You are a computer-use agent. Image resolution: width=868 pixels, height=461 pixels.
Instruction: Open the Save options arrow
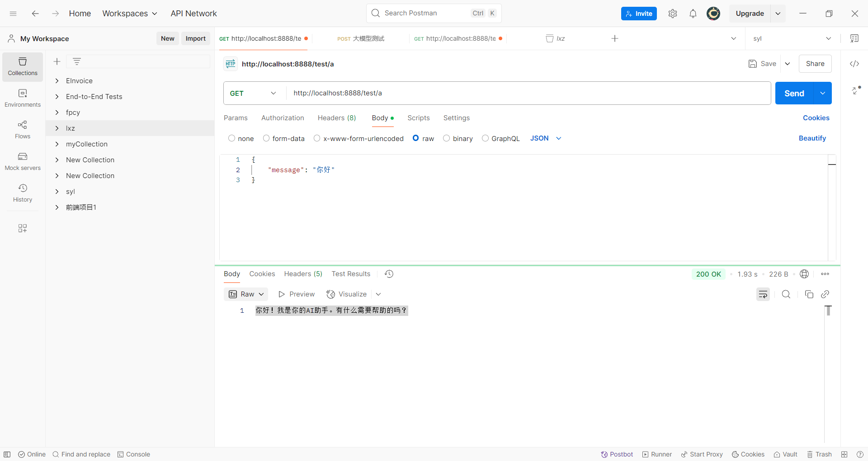pos(788,64)
